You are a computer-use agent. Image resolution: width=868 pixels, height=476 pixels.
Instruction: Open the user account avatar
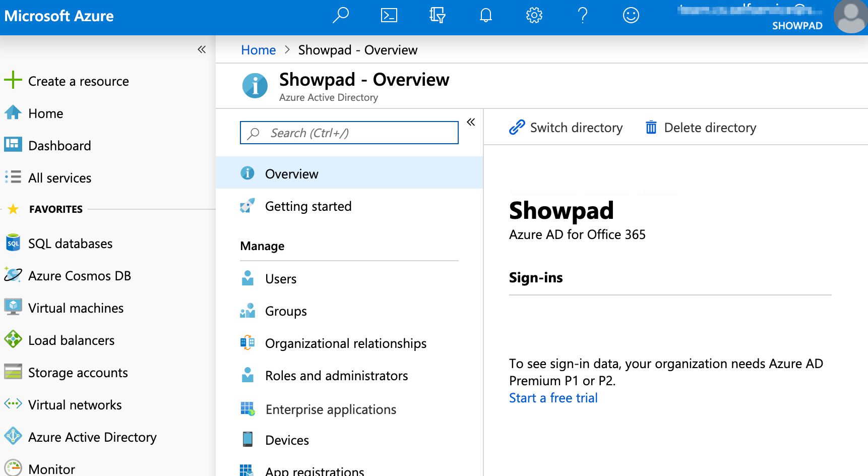(851, 16)
